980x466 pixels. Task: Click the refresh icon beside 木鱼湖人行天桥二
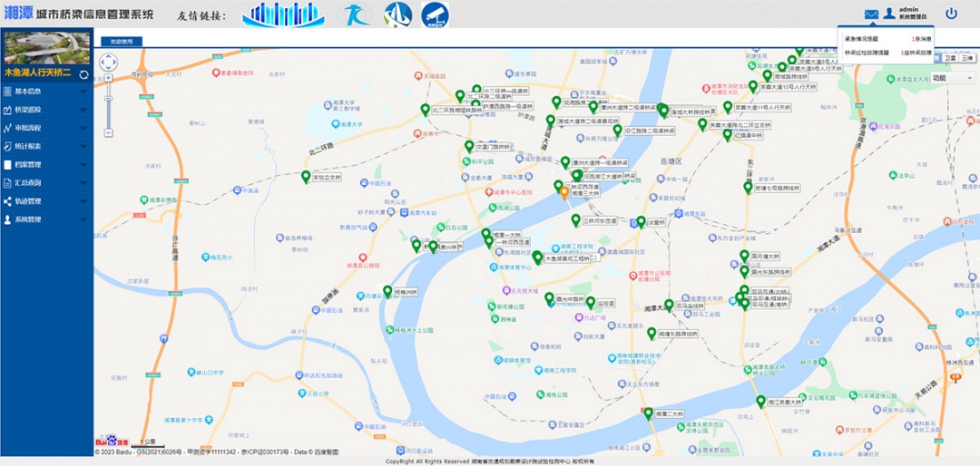(83, 73)
